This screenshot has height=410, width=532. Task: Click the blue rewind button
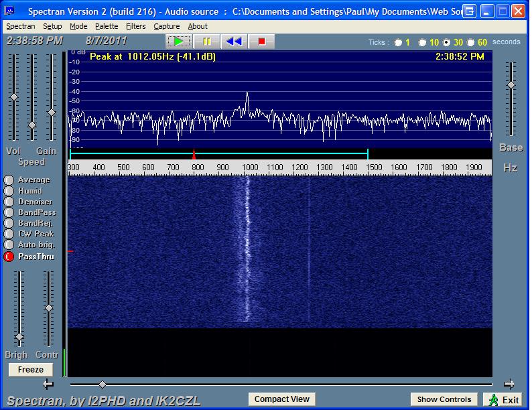[234, 42]
